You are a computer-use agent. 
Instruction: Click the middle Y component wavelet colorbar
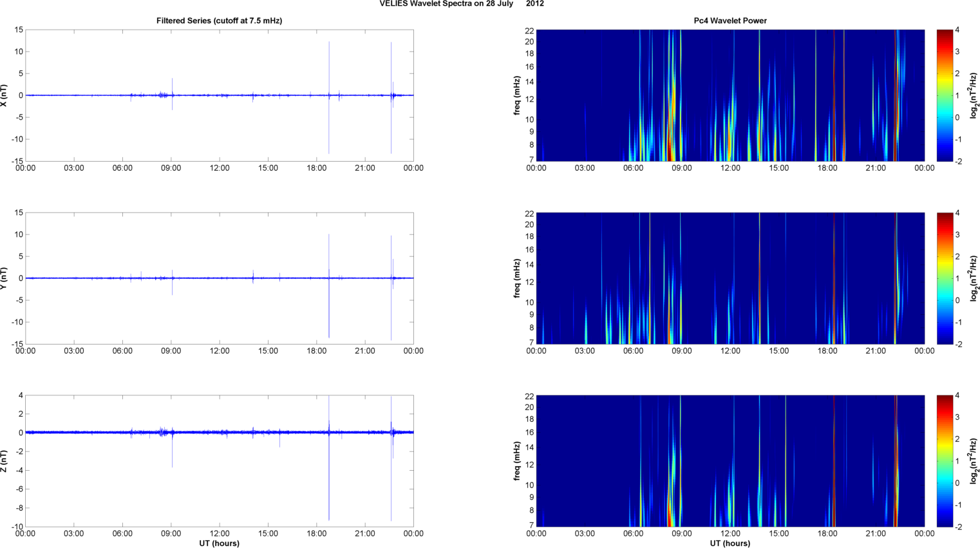click(944, 278)
